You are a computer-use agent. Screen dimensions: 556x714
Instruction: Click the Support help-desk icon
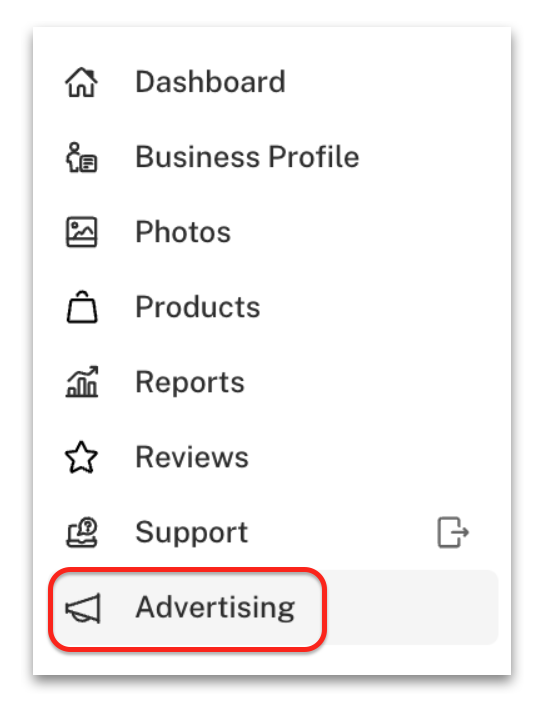coord(82,532)
